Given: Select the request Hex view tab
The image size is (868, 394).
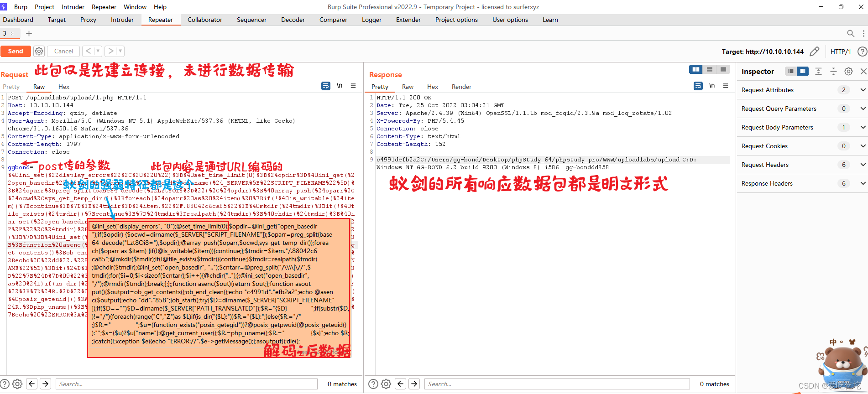Looking at the screenshot, I should click(64, 87).
